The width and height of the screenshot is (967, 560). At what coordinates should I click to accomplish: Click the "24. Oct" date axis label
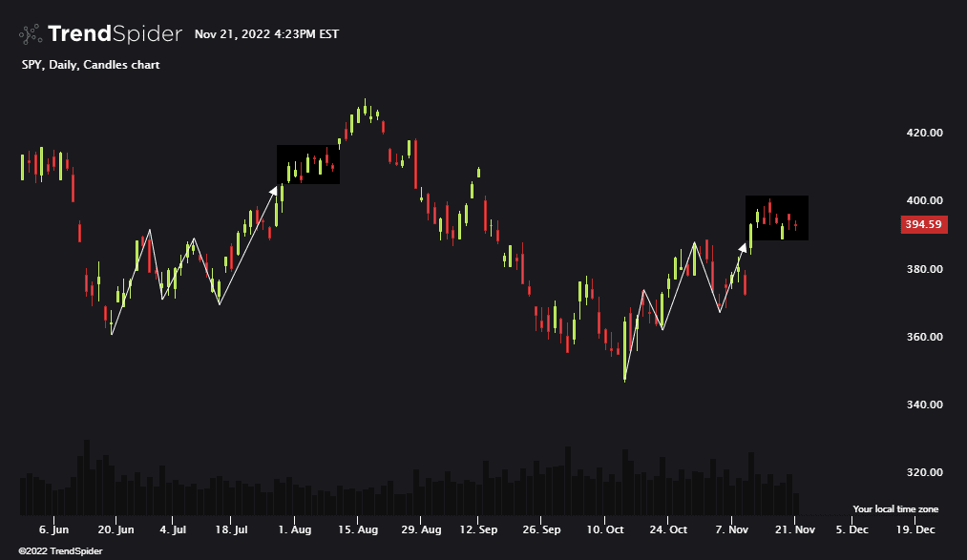pyautogui.click(x=668, y=529)
